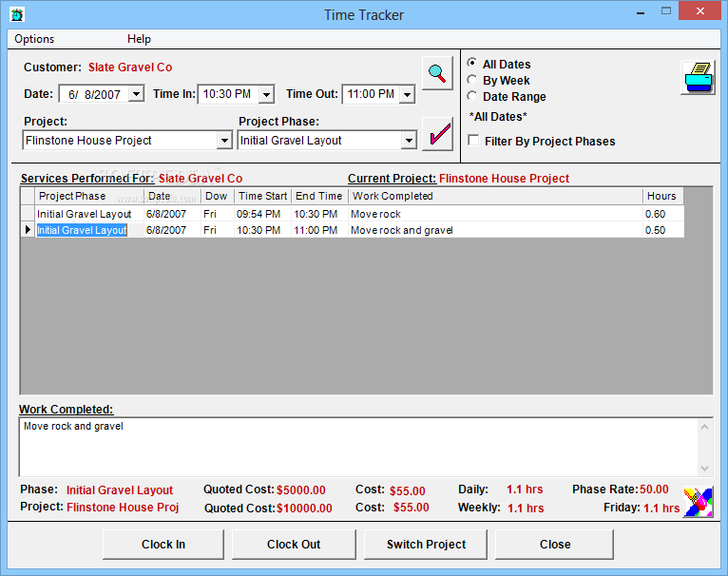Click the Dow column header

[218, 196]
